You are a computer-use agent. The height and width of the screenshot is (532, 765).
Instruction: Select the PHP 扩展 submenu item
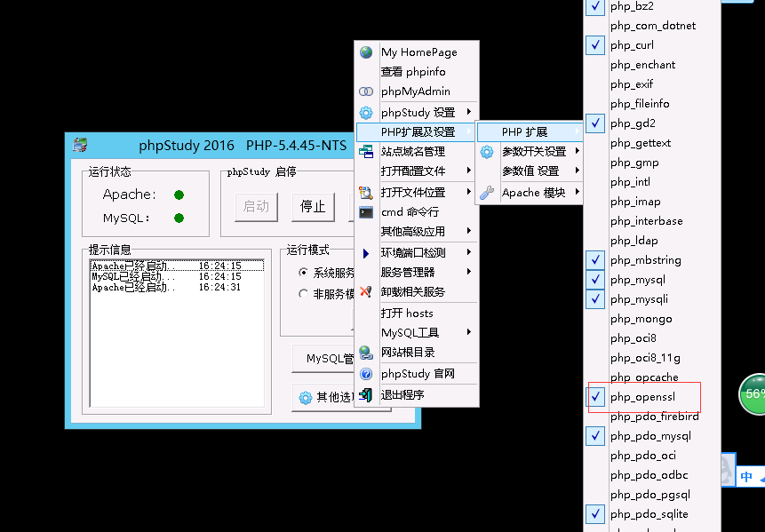[x=530, y=131]
